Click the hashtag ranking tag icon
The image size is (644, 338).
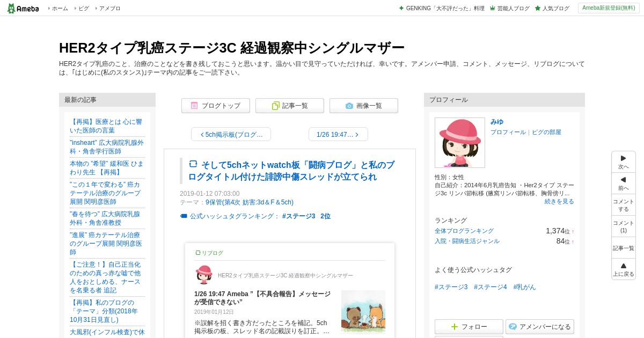[184, 216]
